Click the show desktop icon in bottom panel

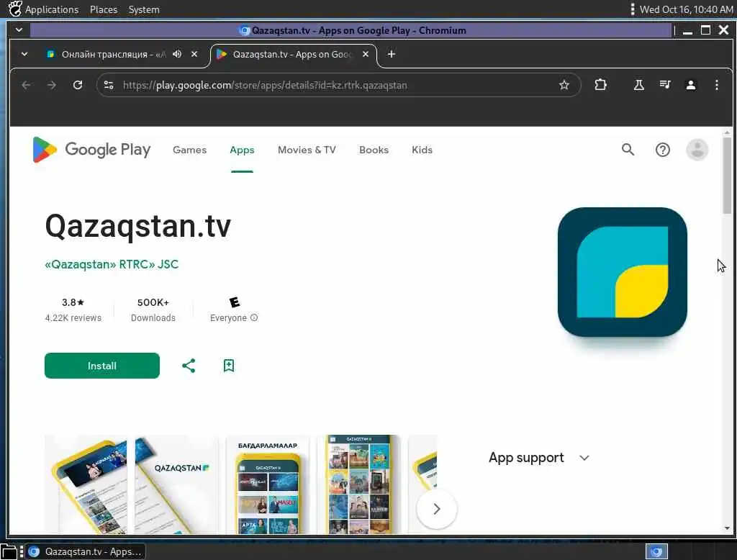pos(9,551)
